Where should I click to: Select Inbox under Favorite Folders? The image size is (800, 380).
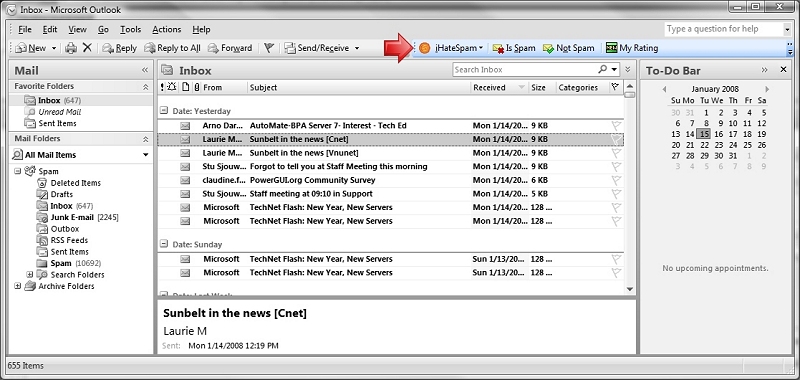[53, 100]
